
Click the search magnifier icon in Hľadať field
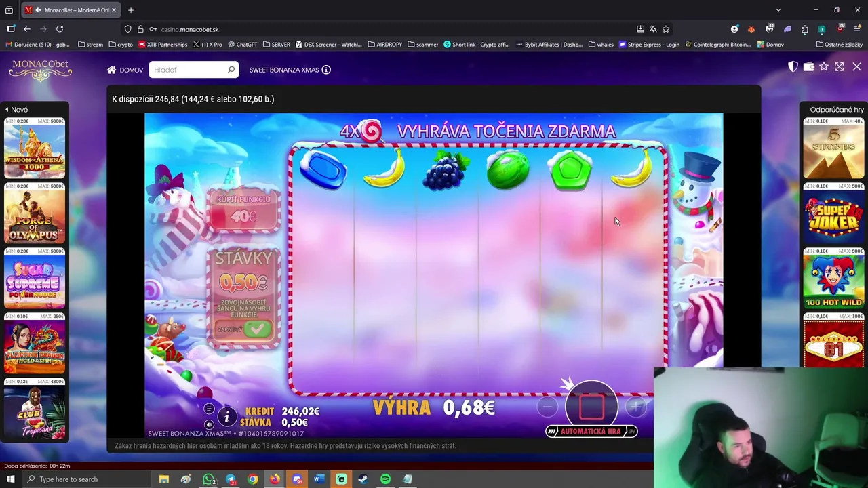pos(231,70)
